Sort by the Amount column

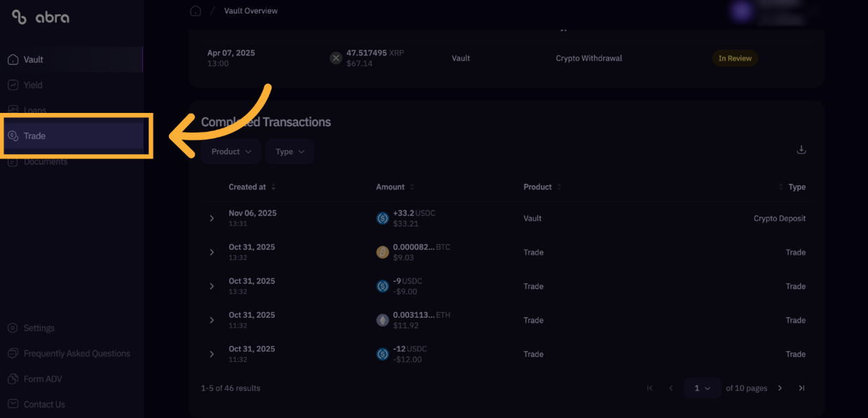coord(395,187)
